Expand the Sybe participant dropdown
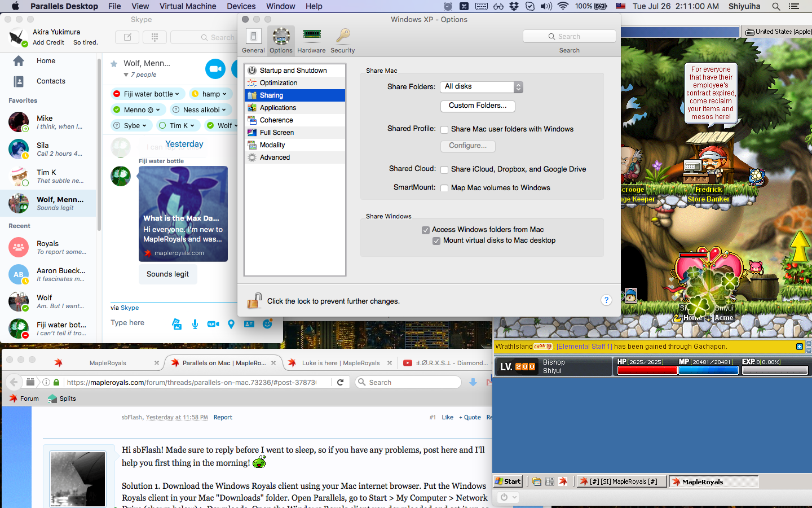Screen dimensions: 812x508 tap(144, 126)
